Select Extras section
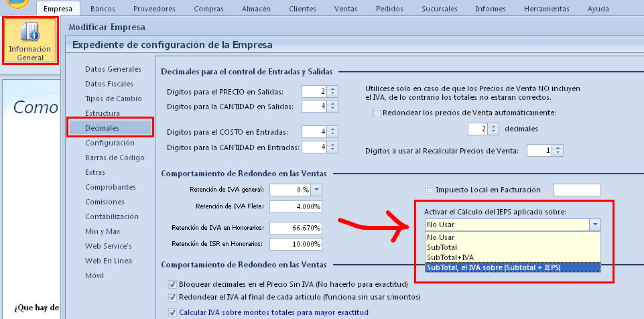This screenshot has width=644, height=319. (95, 172)
